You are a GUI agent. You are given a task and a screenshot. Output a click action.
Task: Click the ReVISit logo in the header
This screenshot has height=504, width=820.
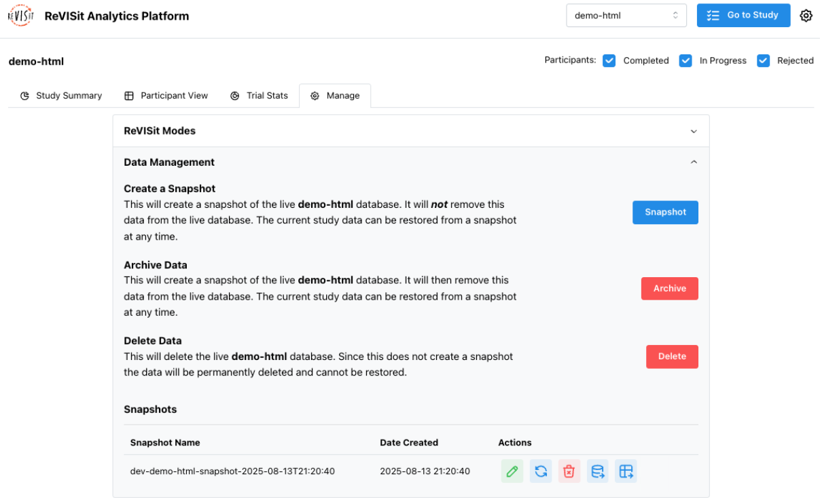coord(20,16)
